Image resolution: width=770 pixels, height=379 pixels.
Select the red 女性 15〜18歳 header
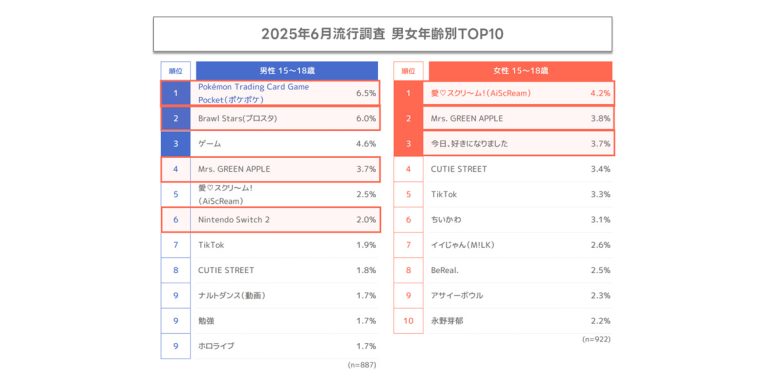pos(520,70)
